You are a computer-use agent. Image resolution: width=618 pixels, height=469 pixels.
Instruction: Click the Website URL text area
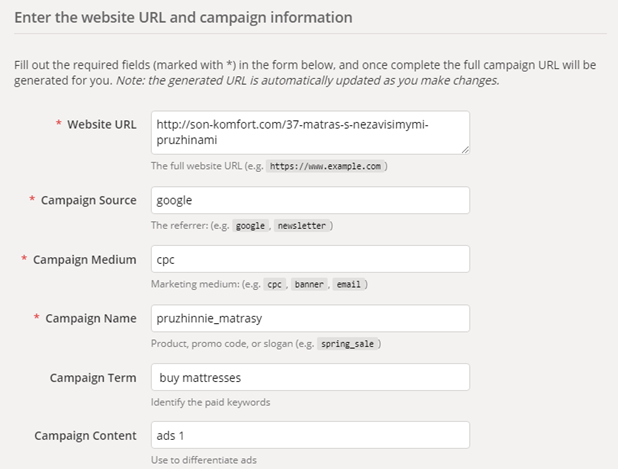(x=310, y=132)
